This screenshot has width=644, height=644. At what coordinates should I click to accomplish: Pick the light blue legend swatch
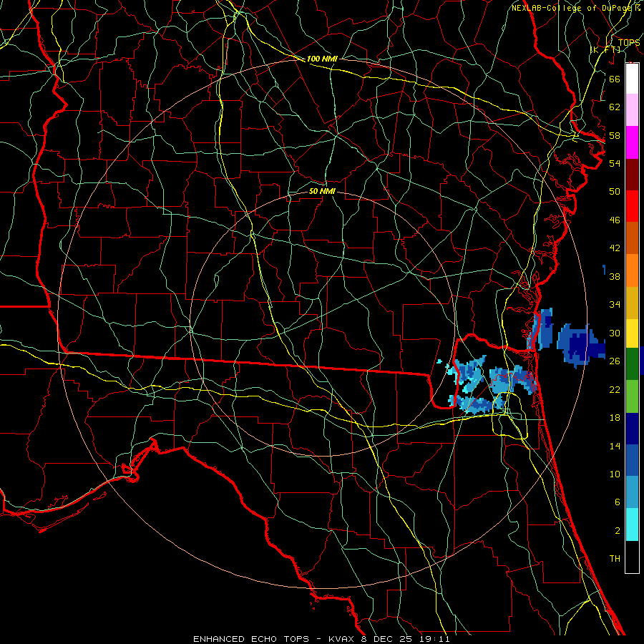coord(632,492)
